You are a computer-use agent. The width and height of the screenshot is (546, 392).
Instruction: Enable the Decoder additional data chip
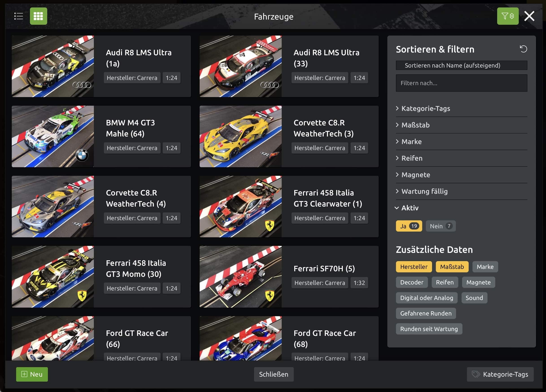click(412, 282)
